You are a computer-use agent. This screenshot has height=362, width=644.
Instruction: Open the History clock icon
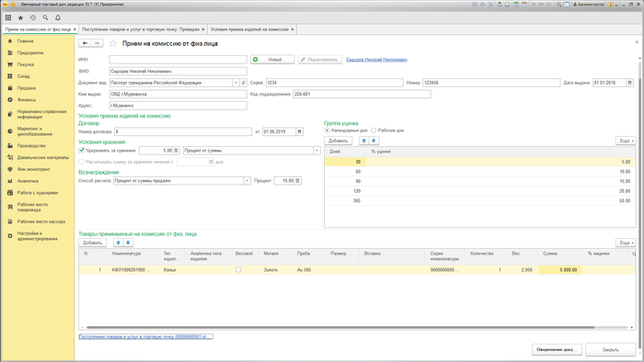(x=33, y=17)
